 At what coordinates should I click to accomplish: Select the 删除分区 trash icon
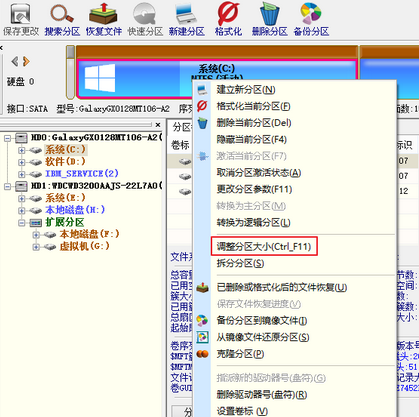pyautogui.click(x=270, y=19)
